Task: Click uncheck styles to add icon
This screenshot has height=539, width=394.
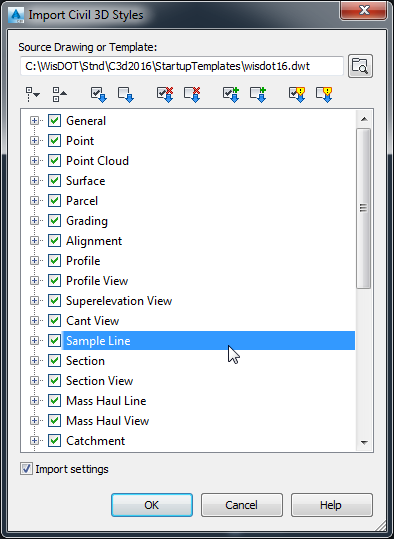Action: coord(258,94)
